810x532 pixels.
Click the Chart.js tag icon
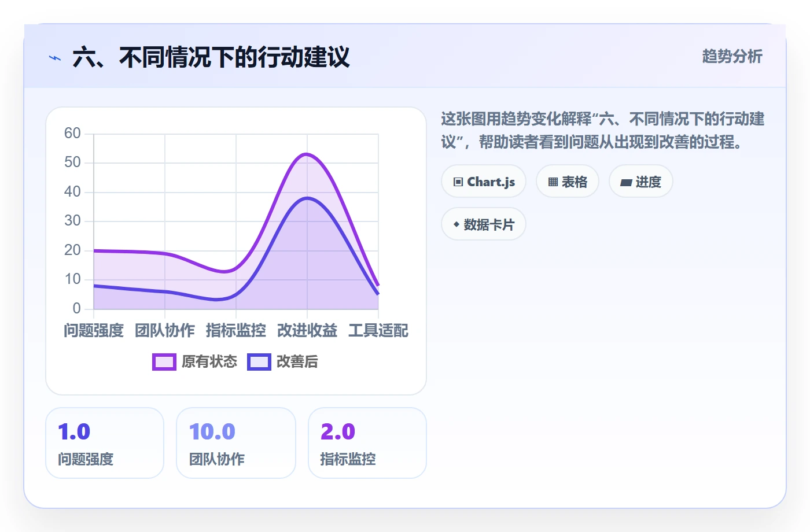click(458, 182)
